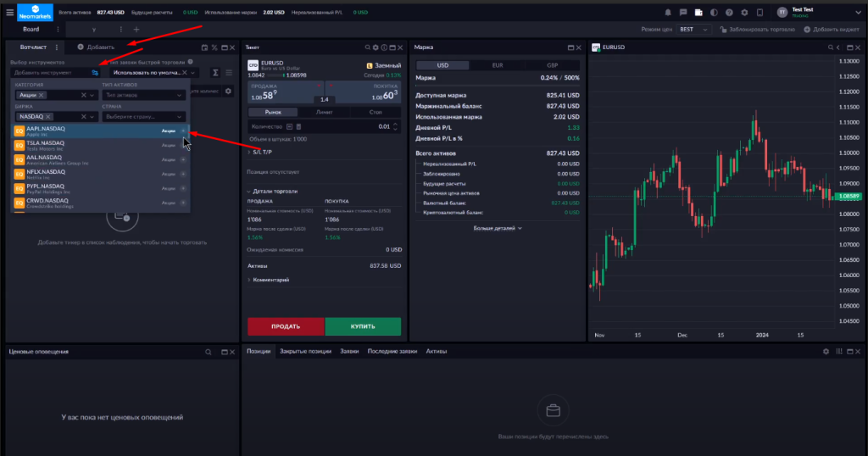
Task: Add CRWD.NASDAQ with its plus icon
Action: pos(183,203)
